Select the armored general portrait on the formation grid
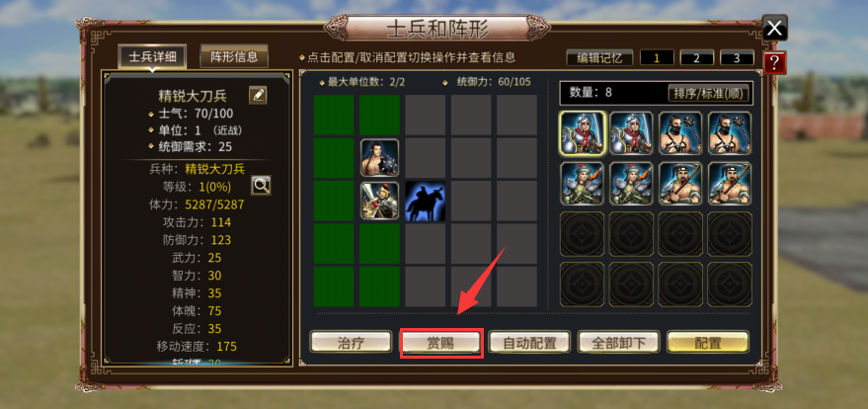This screenshot has width=868, height=409. (x=380, y=201)
